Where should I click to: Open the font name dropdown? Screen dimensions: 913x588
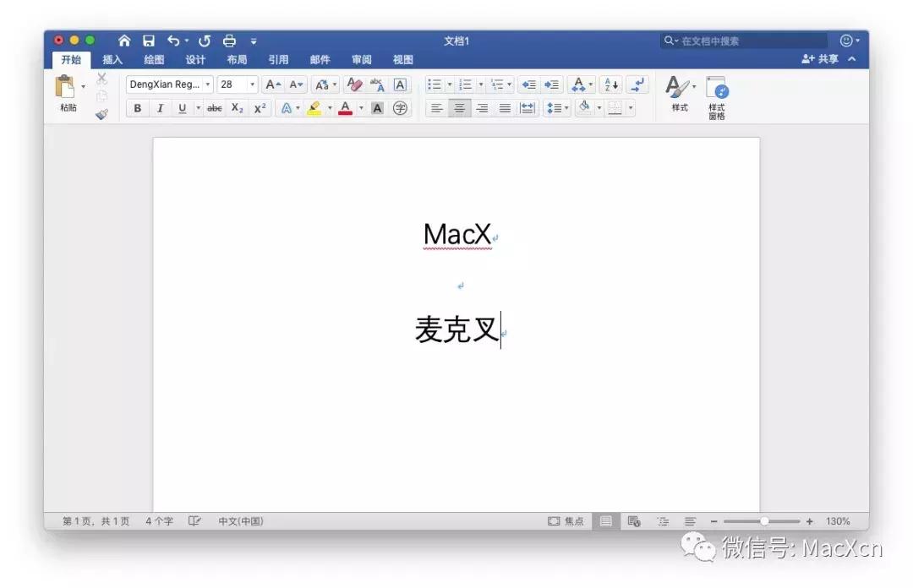pos(207,84)
